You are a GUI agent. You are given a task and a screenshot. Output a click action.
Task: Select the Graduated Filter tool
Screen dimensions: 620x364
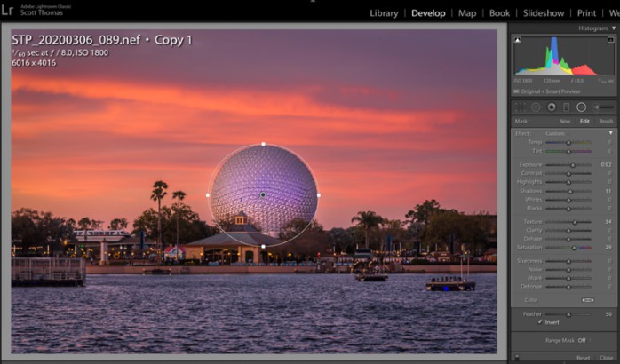point(566,107)
